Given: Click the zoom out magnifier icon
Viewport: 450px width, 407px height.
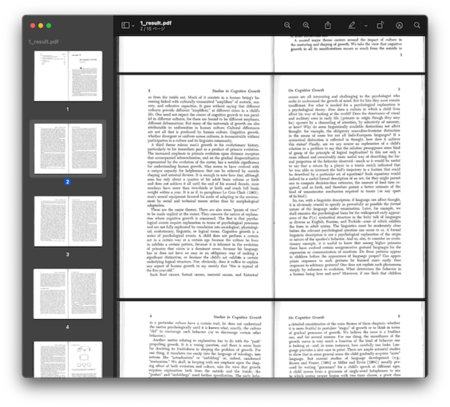Looking at the screenshot, I should coord(287,25).
